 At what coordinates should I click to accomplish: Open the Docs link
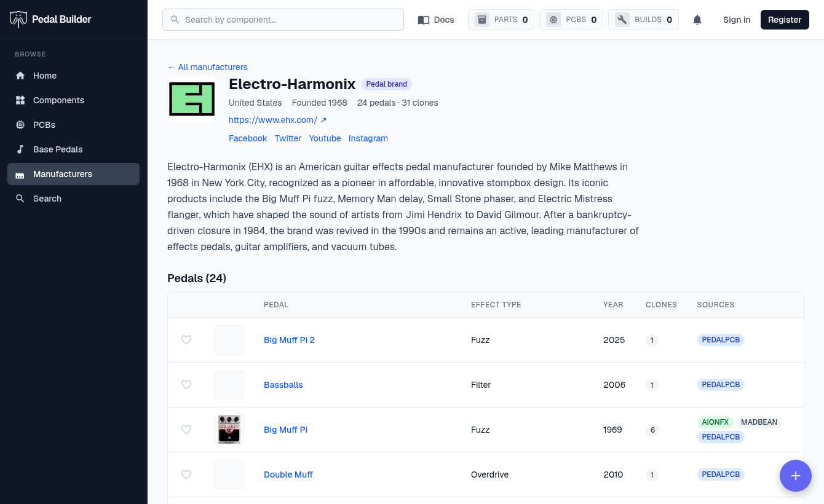point(436,20)
